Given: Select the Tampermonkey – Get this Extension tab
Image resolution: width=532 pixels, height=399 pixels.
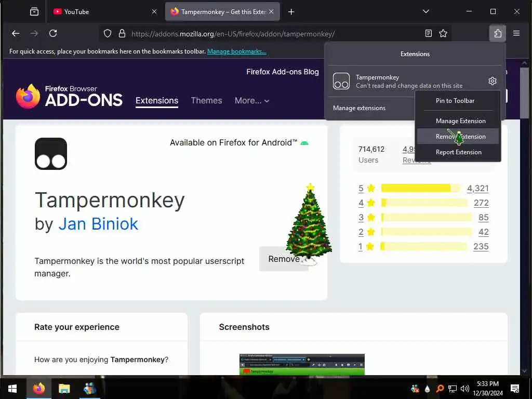Looking at the screenshot, I should click(x=222, y=11).
